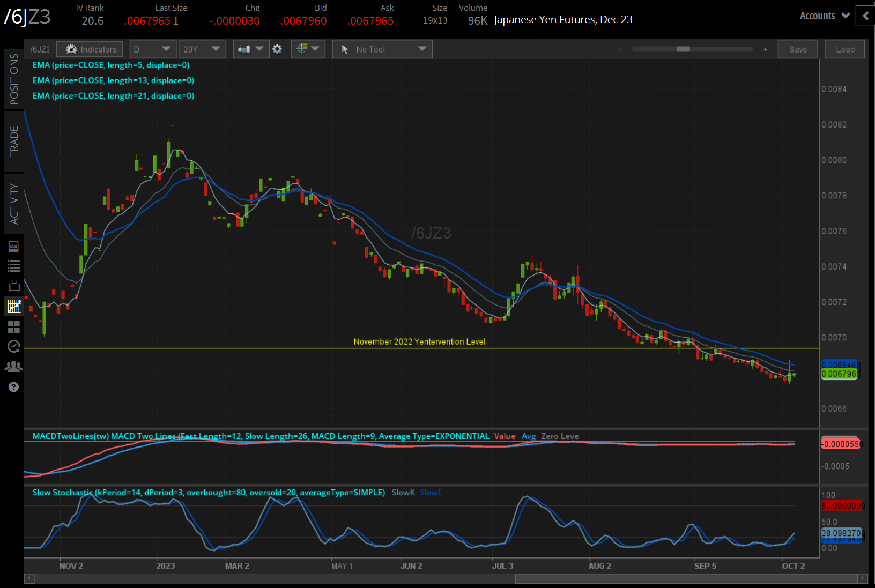Image resolution: width=875 pixels, height=588 pixels.
Task: Open the 20Y range dropdown
Action: pyautogui.click(x=202, y=49)
